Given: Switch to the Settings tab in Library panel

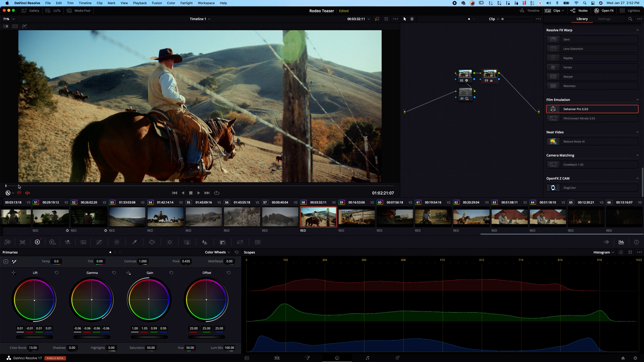Looking at the screenshot, I should [x=604, y=19].
